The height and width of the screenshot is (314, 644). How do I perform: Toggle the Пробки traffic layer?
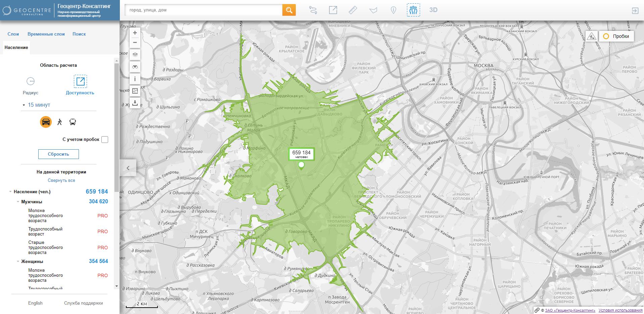coord(616,36)
